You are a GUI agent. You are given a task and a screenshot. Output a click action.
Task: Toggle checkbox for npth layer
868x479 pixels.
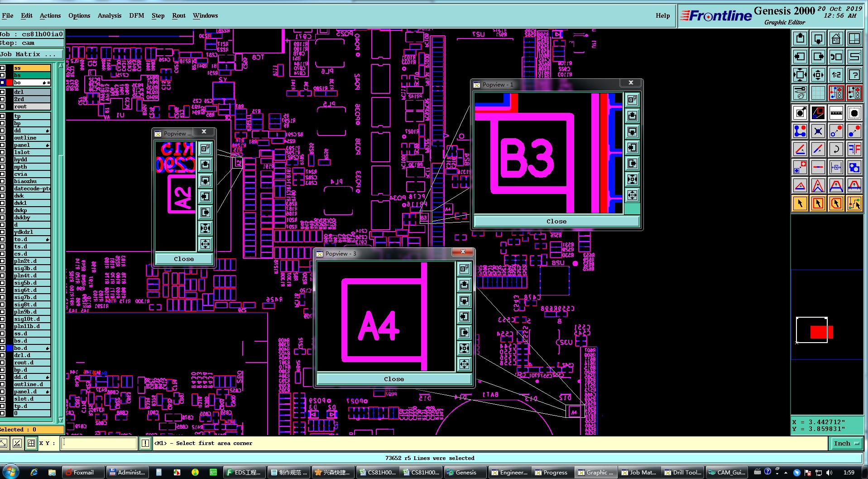point(3,167)
